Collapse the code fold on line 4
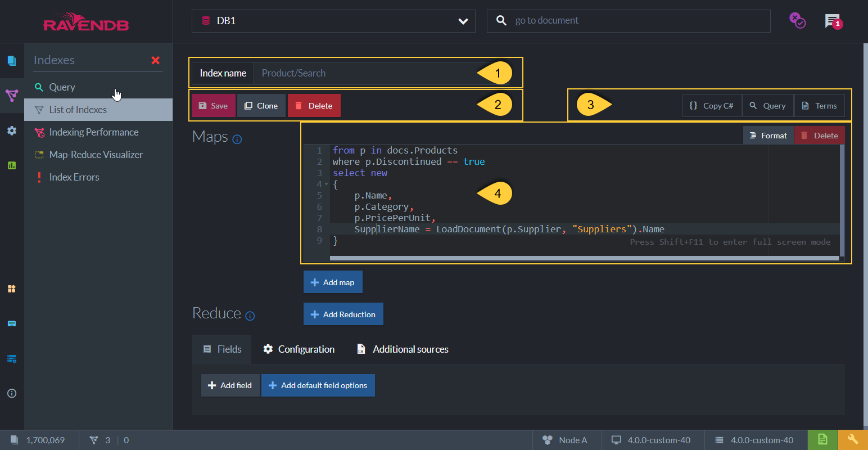 tap(326, 184)
